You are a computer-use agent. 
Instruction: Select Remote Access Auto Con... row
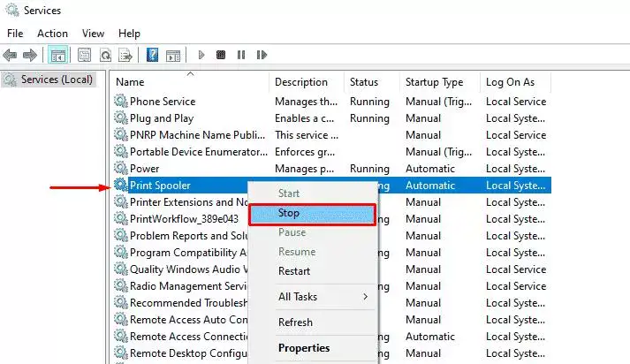click(332, 320)
